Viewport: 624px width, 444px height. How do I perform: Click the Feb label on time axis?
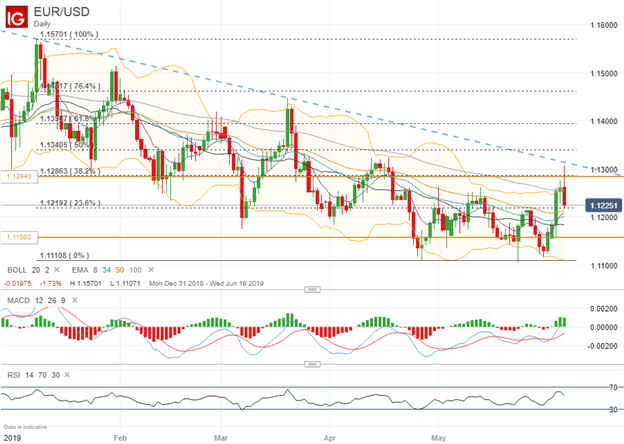120,438
